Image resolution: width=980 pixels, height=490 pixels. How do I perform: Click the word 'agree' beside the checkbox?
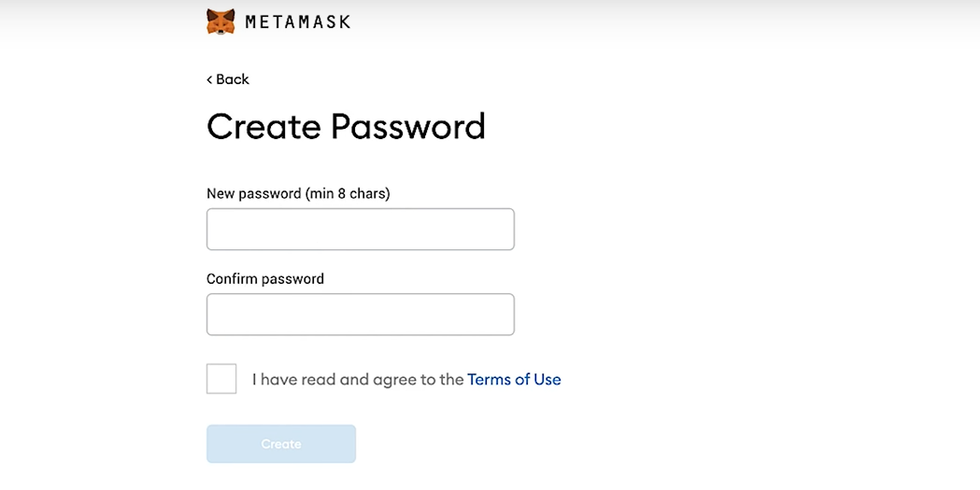click(x=395, y=381)
